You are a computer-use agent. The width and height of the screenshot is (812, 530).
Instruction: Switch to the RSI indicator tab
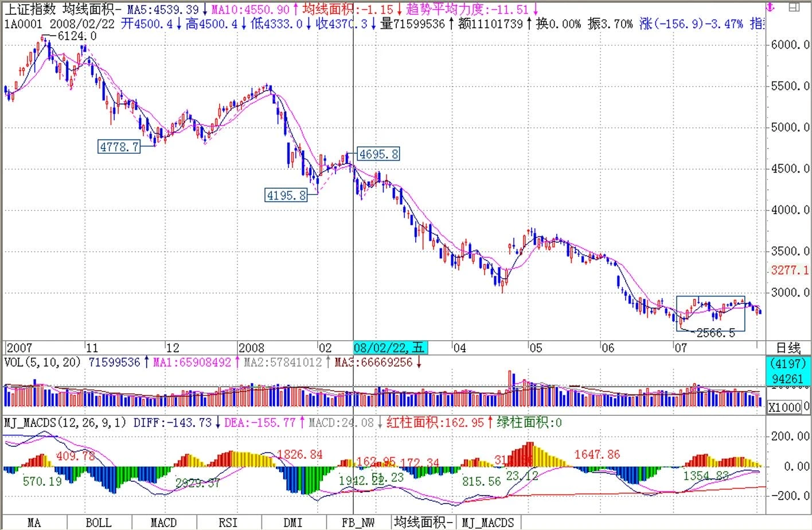click(228, 523)
